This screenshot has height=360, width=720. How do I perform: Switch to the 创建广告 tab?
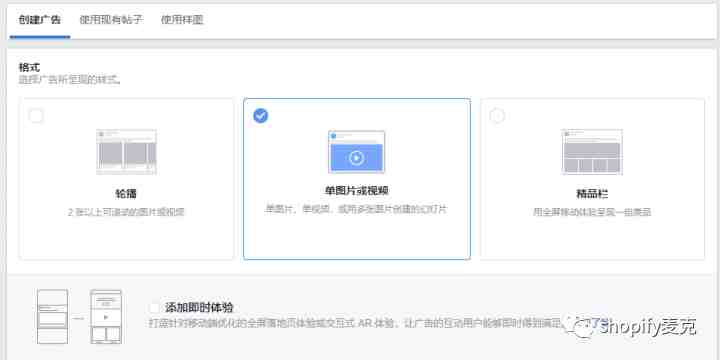(39, 20)
